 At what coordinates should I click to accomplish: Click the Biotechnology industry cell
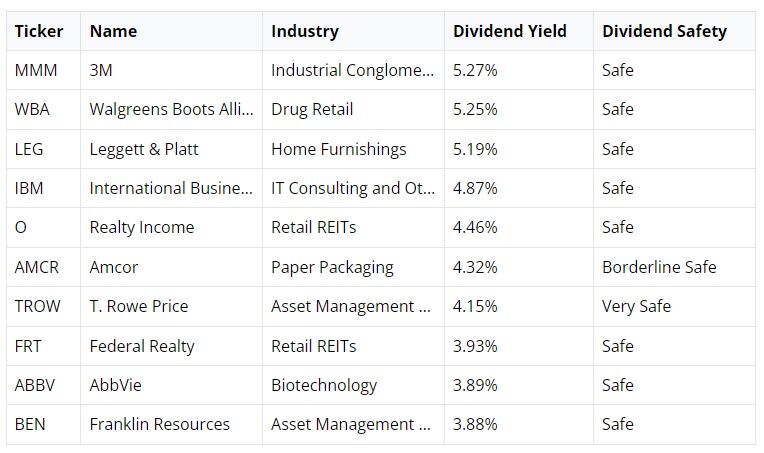click(x=324, y=385)
